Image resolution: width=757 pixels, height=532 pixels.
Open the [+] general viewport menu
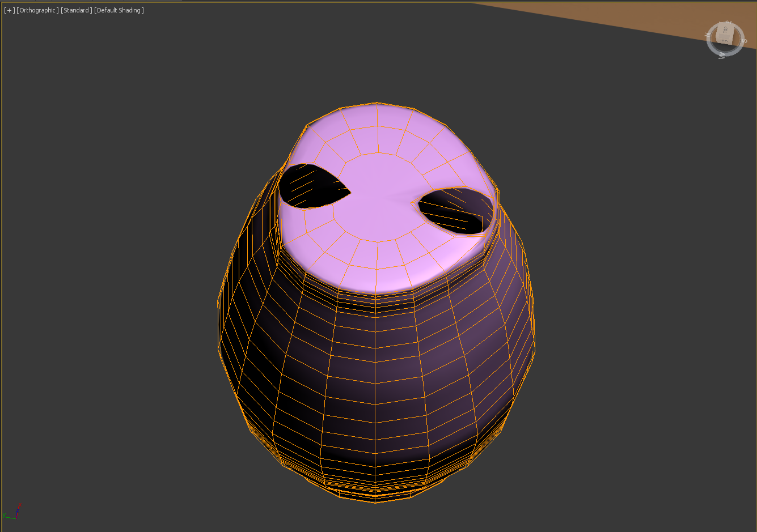tap(9, 10)
